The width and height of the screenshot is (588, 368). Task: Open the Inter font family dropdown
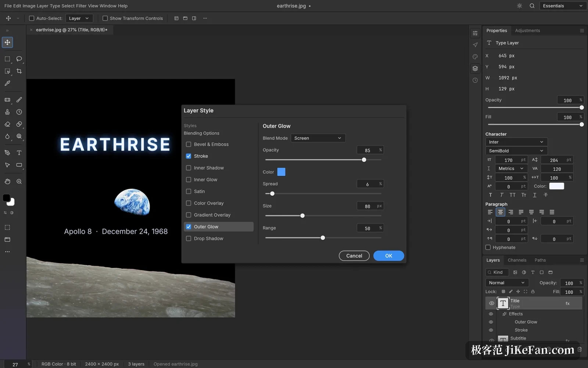(516, 142)
